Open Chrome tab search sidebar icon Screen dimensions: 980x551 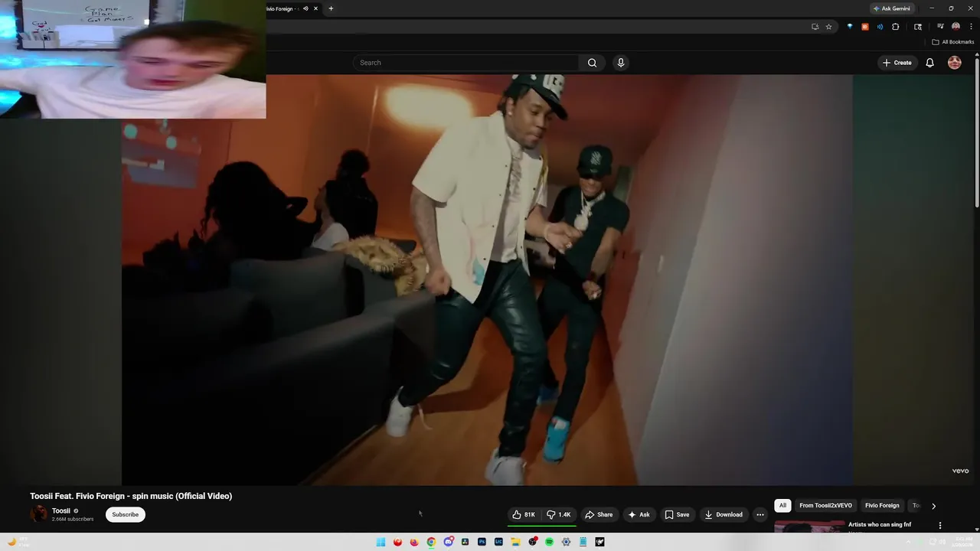click(x=918, y=27)
